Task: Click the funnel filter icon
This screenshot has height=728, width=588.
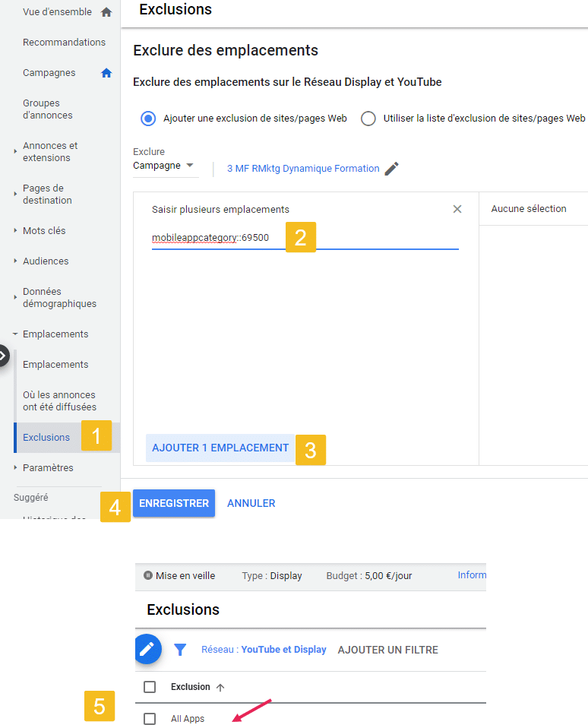Action: pos(180,650)
